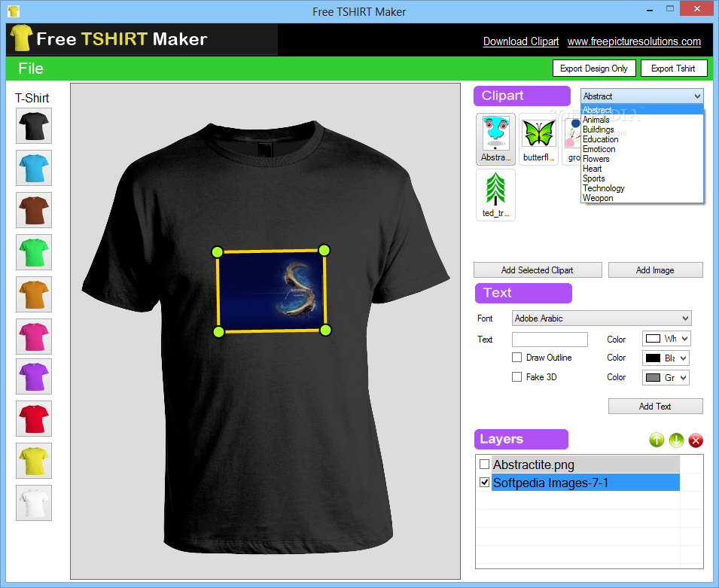719x588 pixels.
Task: Select the butterfly clipart thumbnail
Action: (539, 139)
